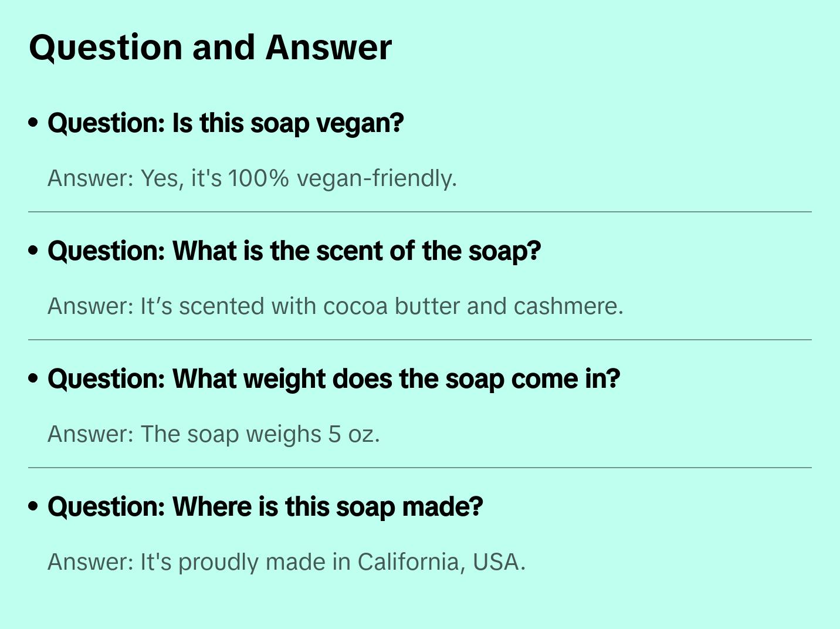The width and height of the screenshot is (840, 629).
Task: Click the divider line below the vegan answer
Action: [x=419, y=212]
